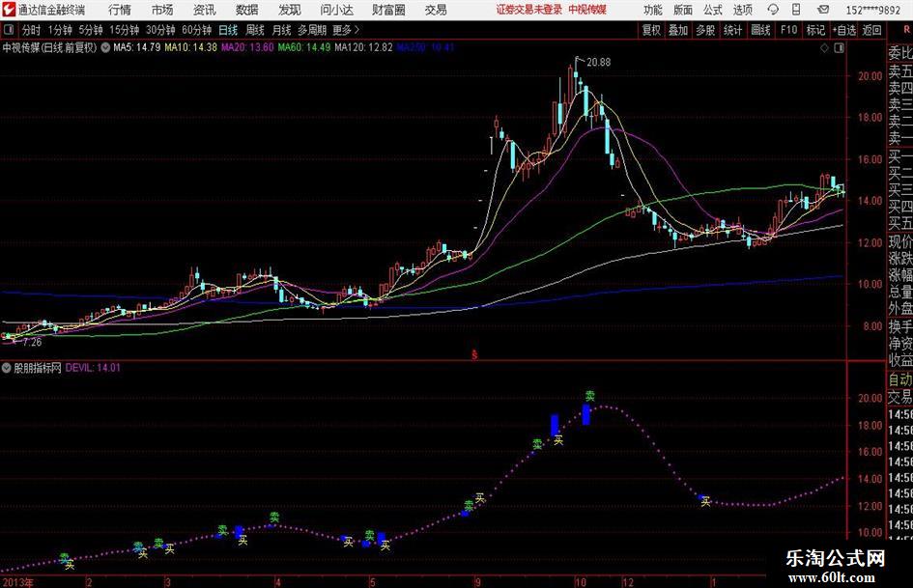Viewport: 913px width, 588px height.
Task: Switch to 60分钟 chart period
Action: pyautogui.click(x=197, y=30)
